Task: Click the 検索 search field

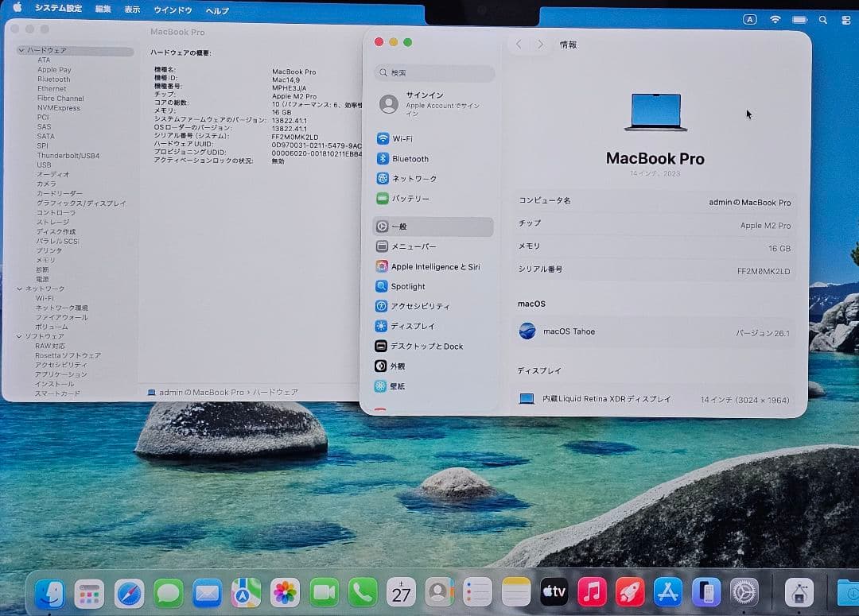Action: coord(433,73)
